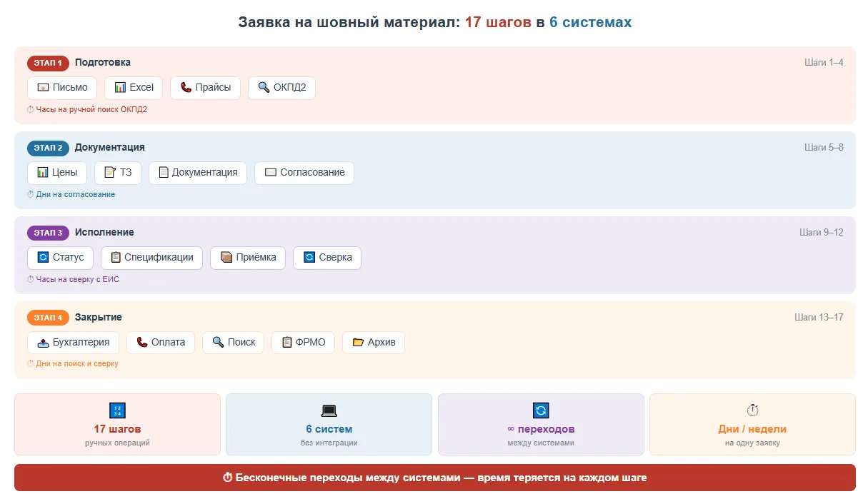Click the magnifier icon on Поиск chip
Screen dimensions: 868x494
[218, 343]
